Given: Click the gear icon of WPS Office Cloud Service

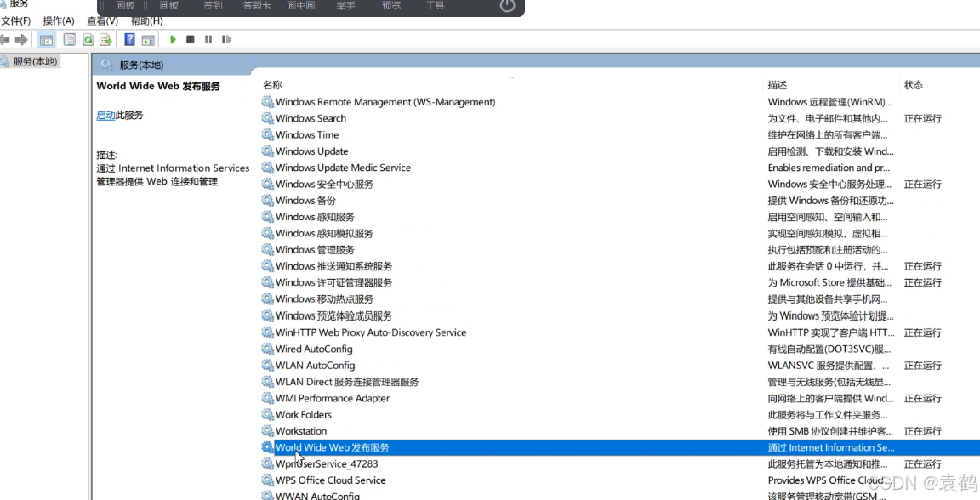Looking at the screenshot, I should point(267,480).
